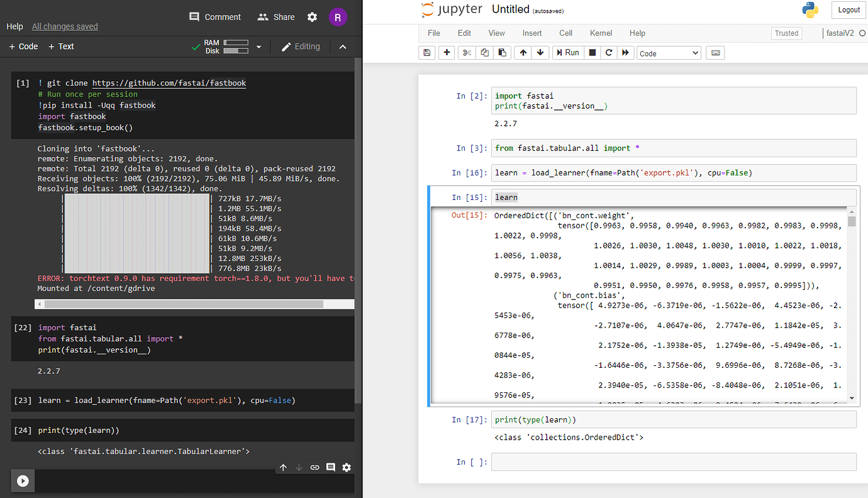
Task: Click output scrollbar down arrow in Jupyter
Action: (x=852, y=397)
